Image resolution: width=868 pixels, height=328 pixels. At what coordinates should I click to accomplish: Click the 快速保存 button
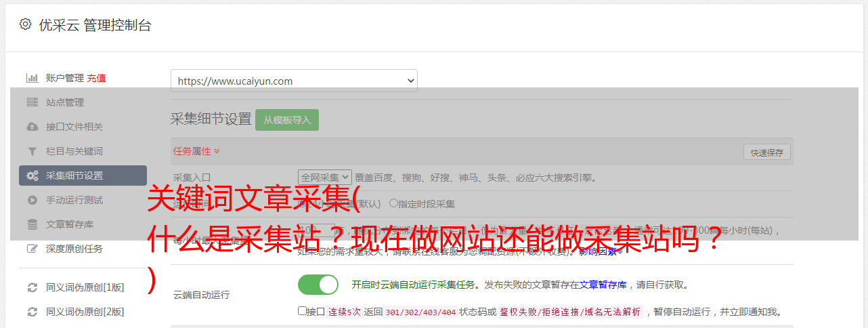pyautogui.click(x=766, y=152)
